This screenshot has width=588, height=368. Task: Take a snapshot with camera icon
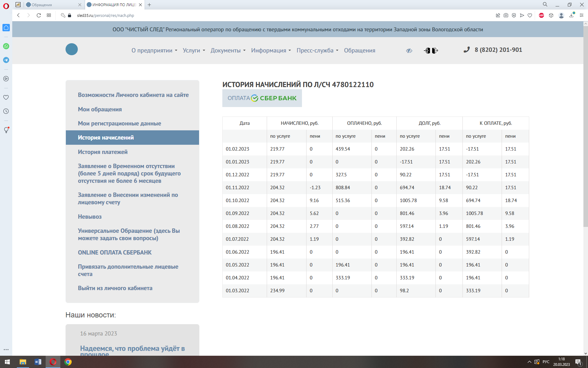click(506, 15)
